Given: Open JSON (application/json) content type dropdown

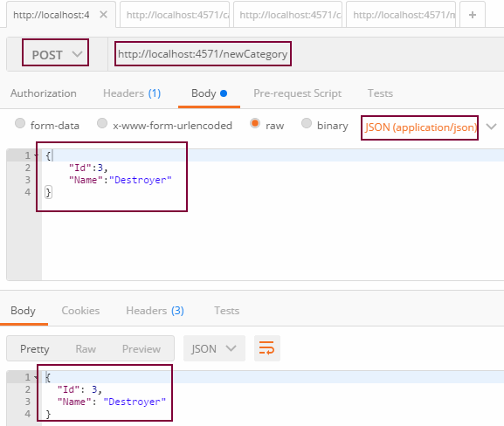Looking at the screenshot, I should pyautogui.click(x=420, y=127).
